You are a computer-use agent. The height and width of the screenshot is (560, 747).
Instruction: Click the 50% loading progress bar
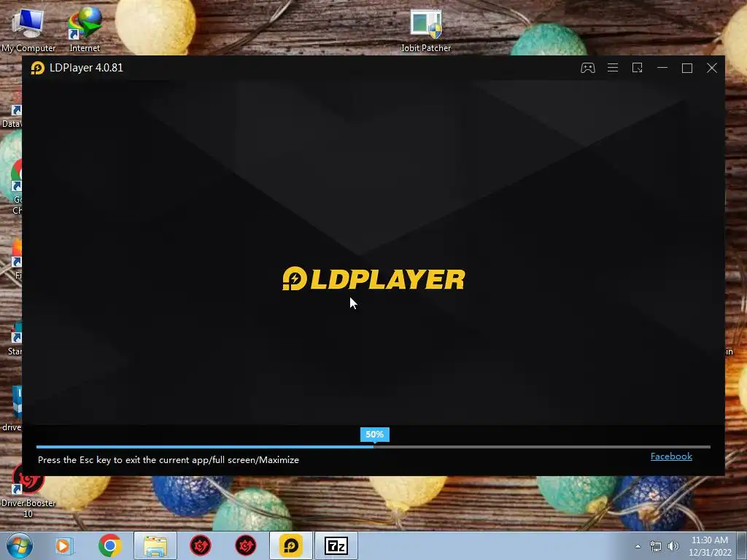tap(373, 447)
